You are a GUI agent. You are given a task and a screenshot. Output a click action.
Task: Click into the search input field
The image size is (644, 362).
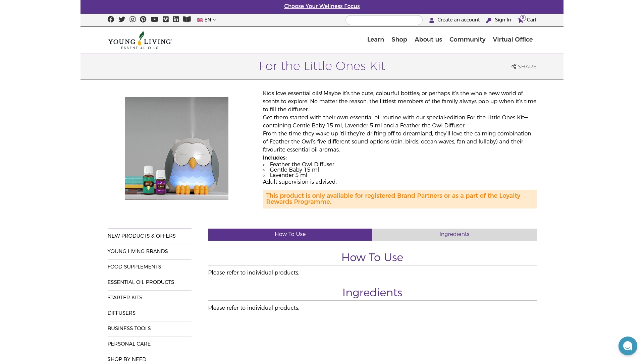pyautogui.click(x=384, y=20)
